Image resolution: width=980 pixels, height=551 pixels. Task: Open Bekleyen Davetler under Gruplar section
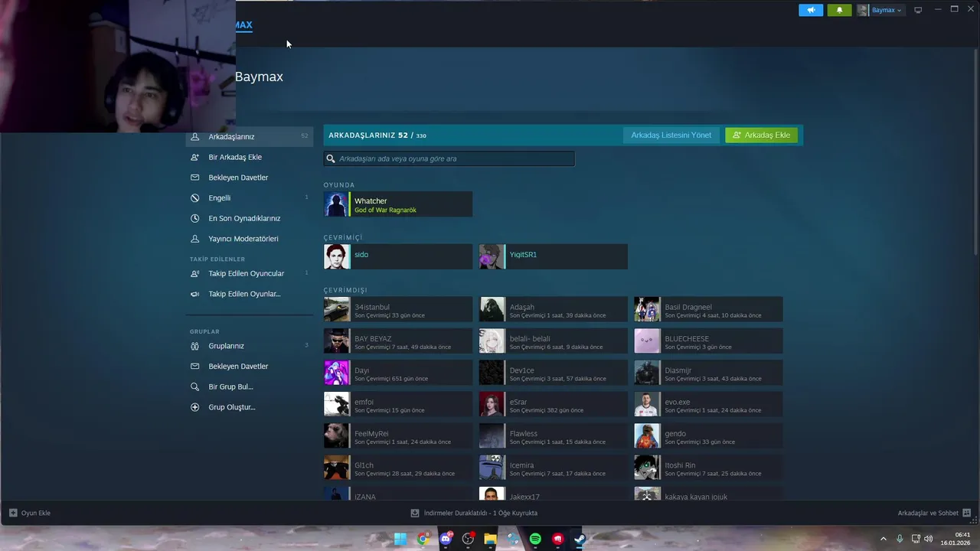pyautogui.click(x=238, y=366)
